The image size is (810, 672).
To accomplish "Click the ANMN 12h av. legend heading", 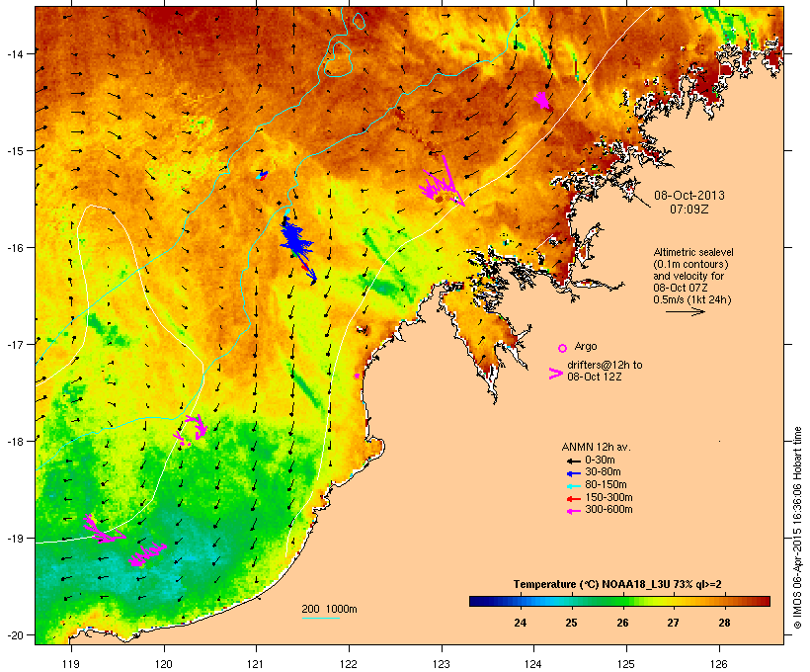I will click(x=596, y=447).
